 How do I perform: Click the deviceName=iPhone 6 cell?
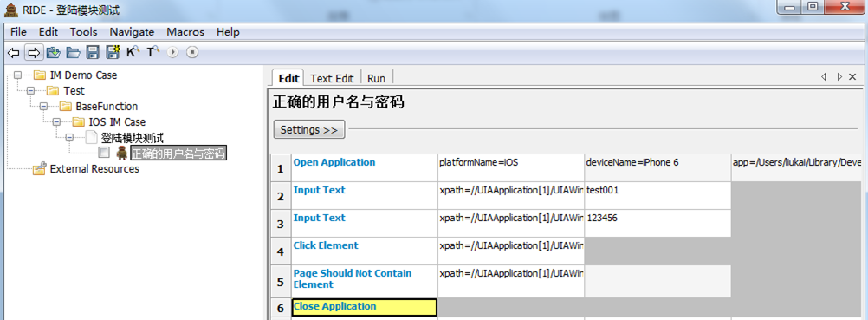pos(657,168)
